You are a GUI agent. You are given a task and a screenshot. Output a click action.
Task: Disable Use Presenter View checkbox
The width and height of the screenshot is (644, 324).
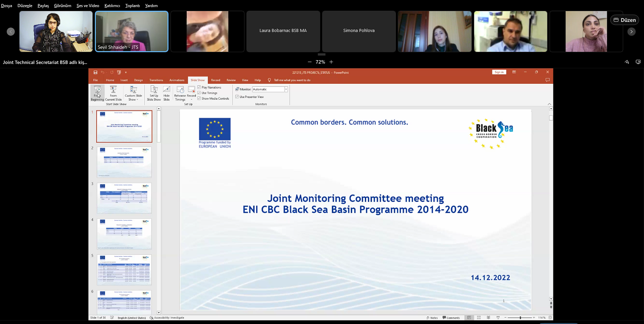click(237, 97)
